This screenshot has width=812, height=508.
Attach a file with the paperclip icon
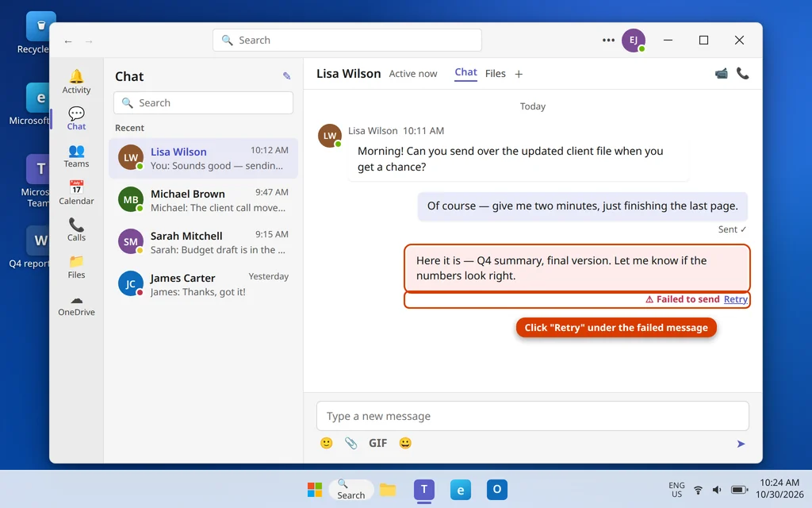point(351,443)
